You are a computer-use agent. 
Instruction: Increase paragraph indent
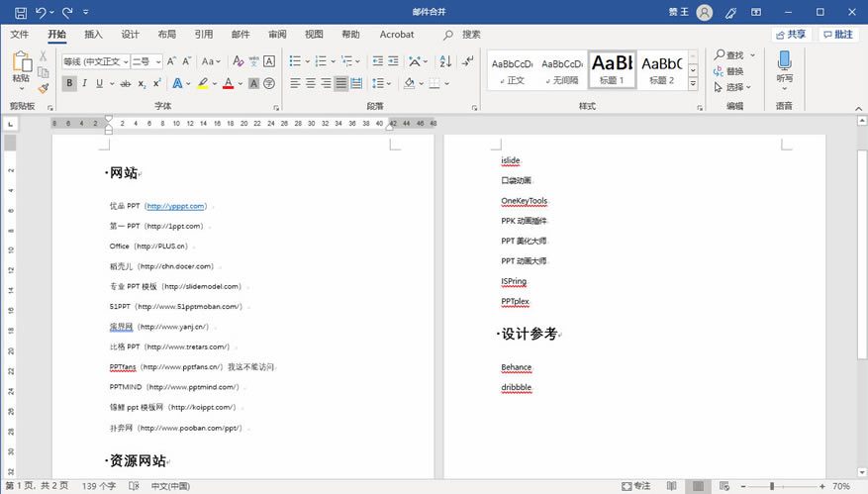pos(393,61)
